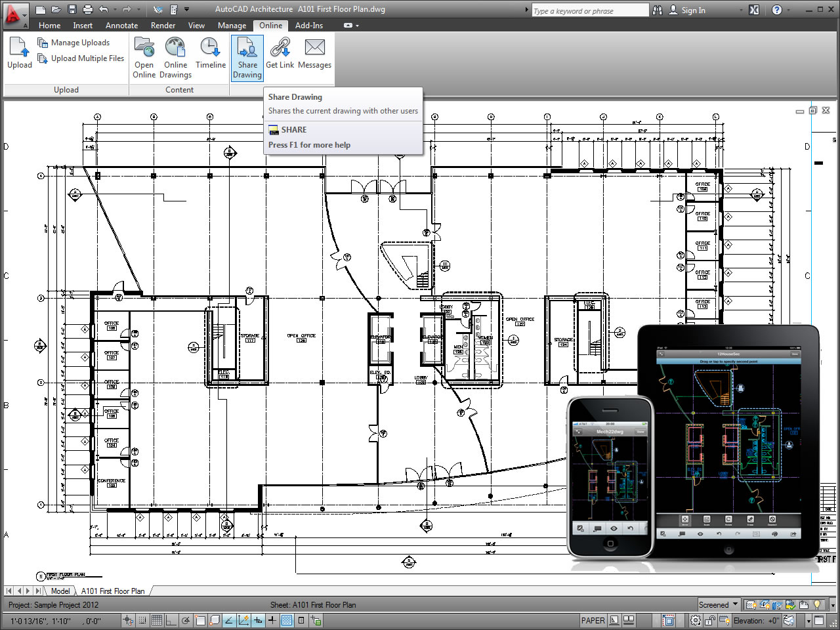
Task: Open the Timeline tool
Action: point(210,53)
